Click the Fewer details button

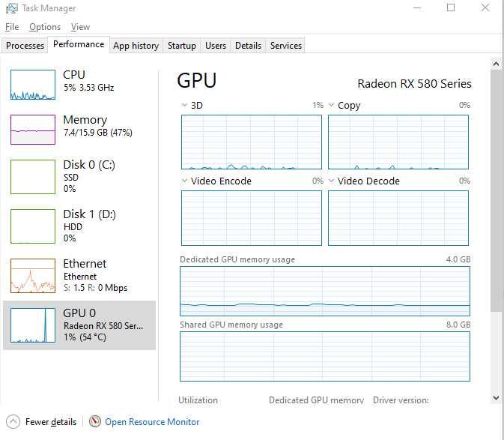point(50,422)
